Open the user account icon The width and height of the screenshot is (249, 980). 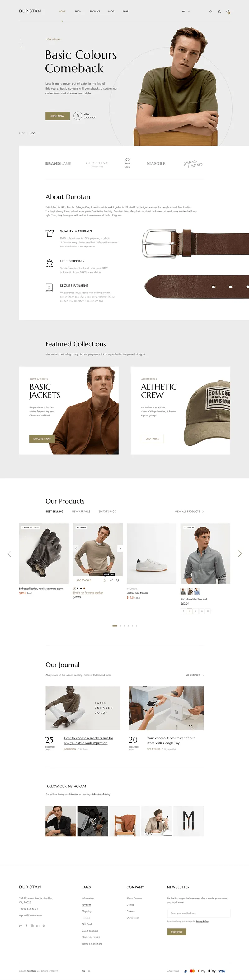(219, 12)
